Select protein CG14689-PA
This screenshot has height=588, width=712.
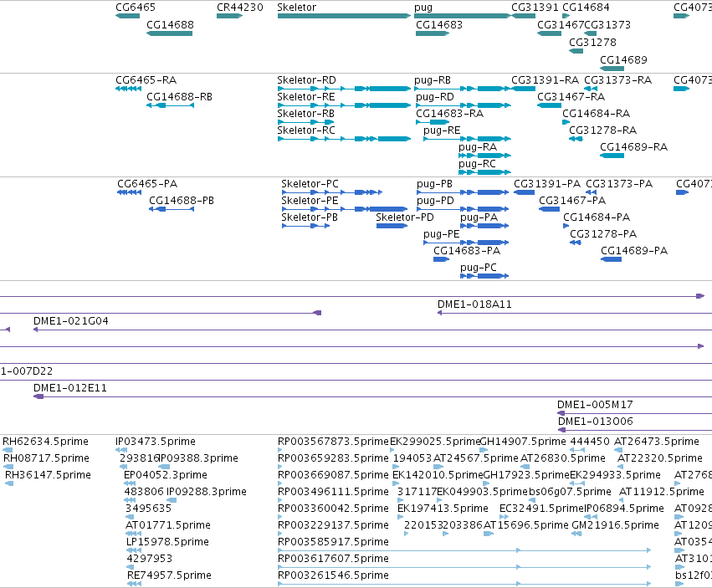tap(612, 259)
